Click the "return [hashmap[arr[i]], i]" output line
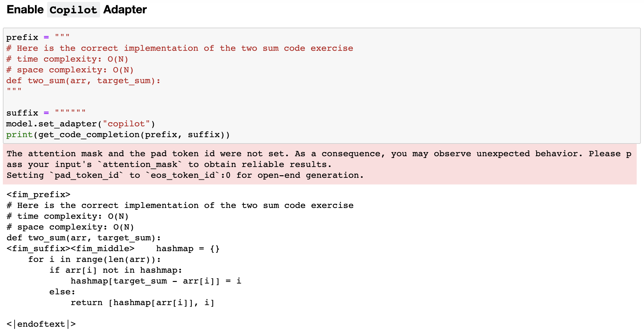This screenshot has width=644, height=334. pyautogui.click(x=142, y=303)
